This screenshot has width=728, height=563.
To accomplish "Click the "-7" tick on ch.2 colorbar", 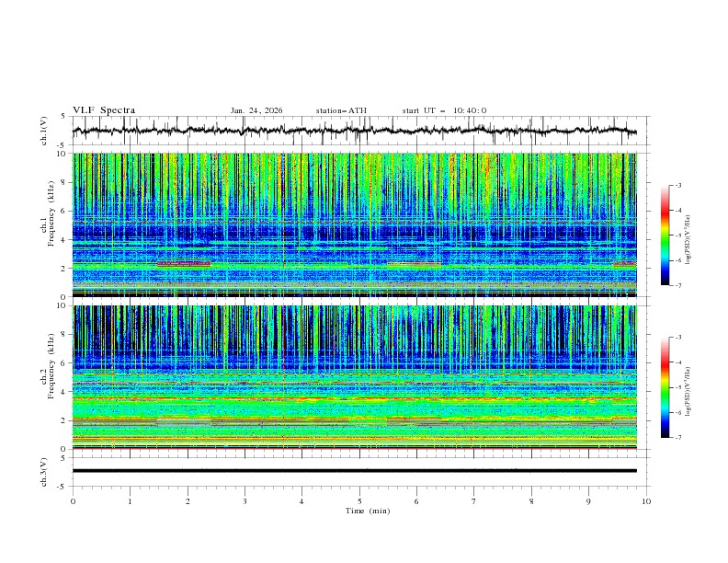I will (x=678, y=438).
